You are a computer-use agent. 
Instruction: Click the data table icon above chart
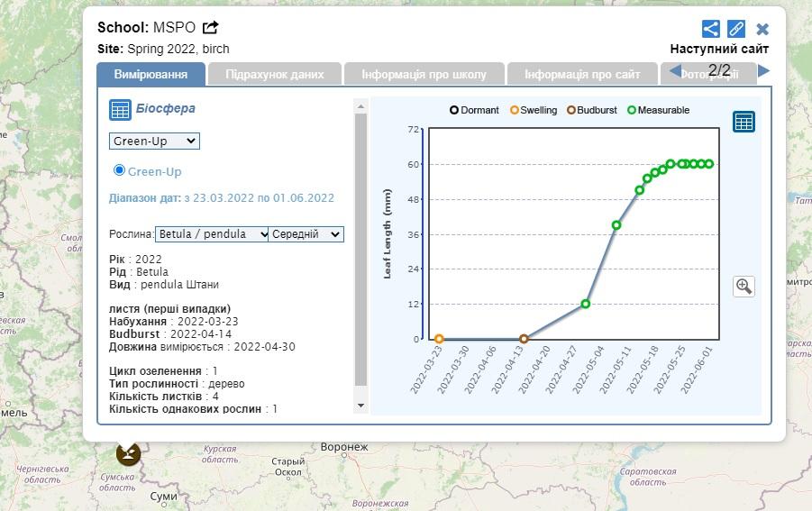click(x=744, y=122)
